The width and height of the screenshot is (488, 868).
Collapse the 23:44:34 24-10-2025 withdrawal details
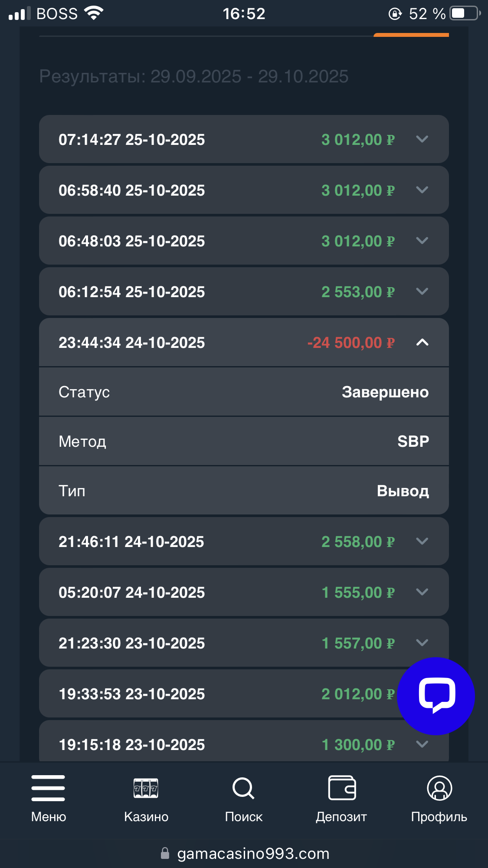tap(422, 343)
